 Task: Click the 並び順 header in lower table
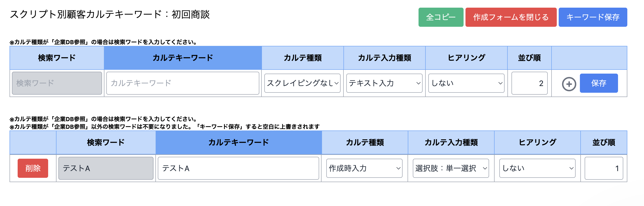[603, 142]
